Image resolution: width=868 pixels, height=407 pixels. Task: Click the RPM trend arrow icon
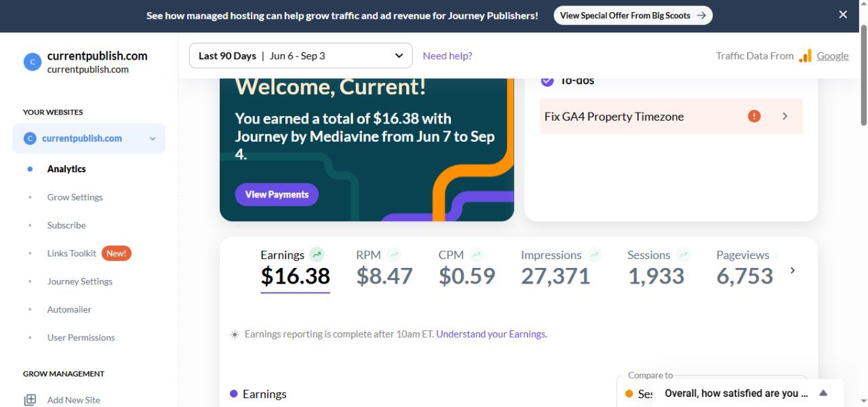pyautogui.click(x=394, y=255)
